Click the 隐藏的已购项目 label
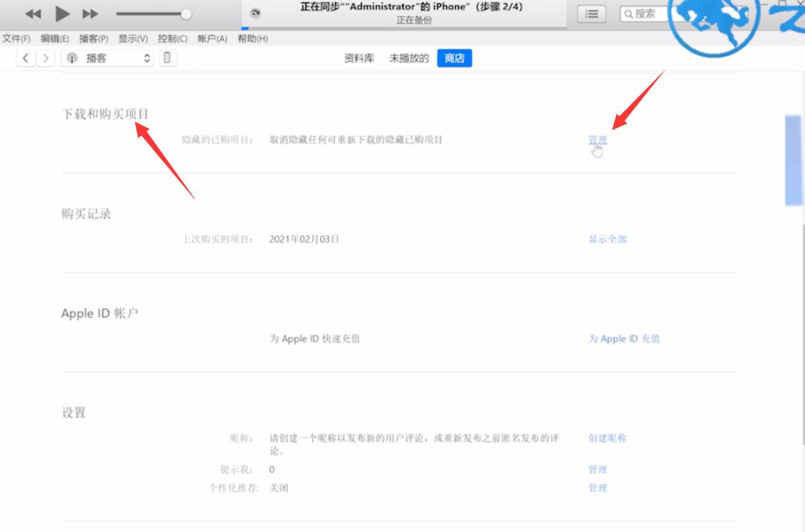Image resolution: width=805 pixels, height=532 pixels. (217, 140)
